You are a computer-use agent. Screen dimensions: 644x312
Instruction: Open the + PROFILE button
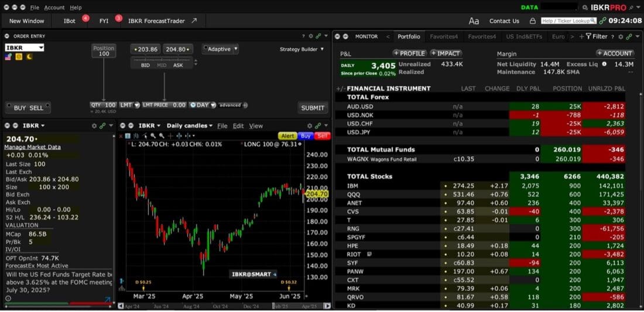coord(409,53)
